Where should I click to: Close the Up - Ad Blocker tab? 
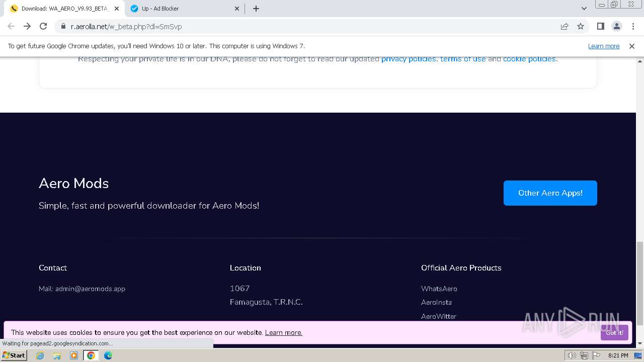coord(237,9)
